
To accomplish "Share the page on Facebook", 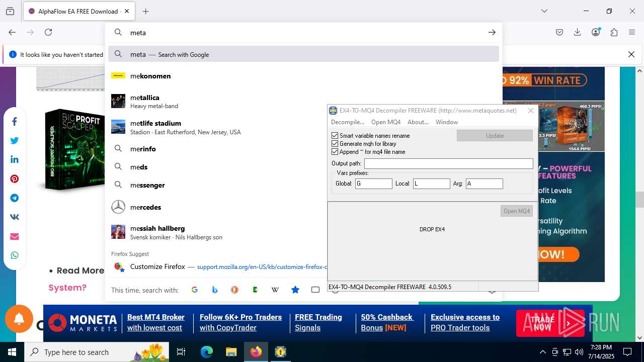I will click(15, 122).
